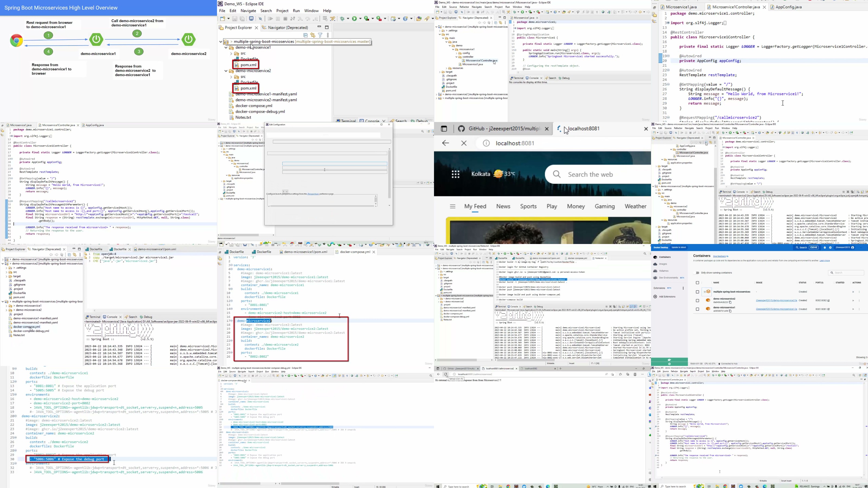Open image link j2eeexpert2015/demo-microservice2
Viewport: 868px width, 488px height.
[776, 300]
